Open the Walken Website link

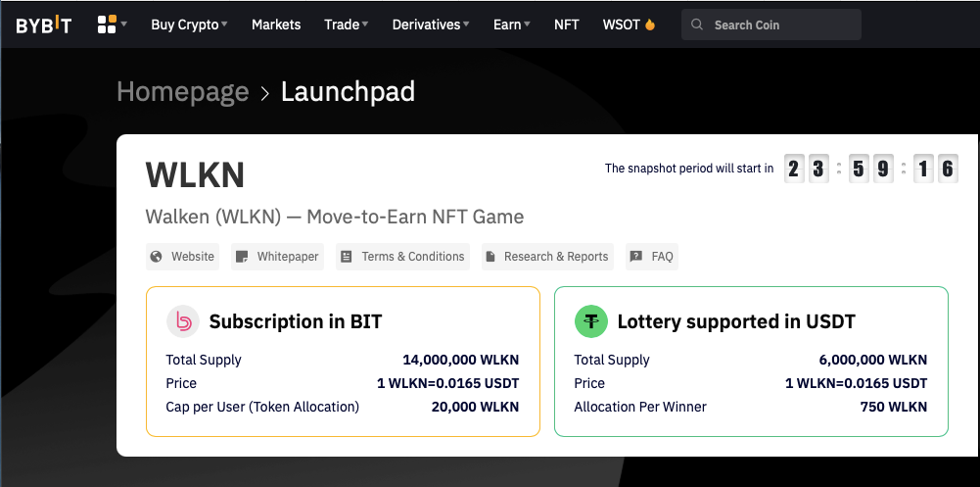coord(182,257)
